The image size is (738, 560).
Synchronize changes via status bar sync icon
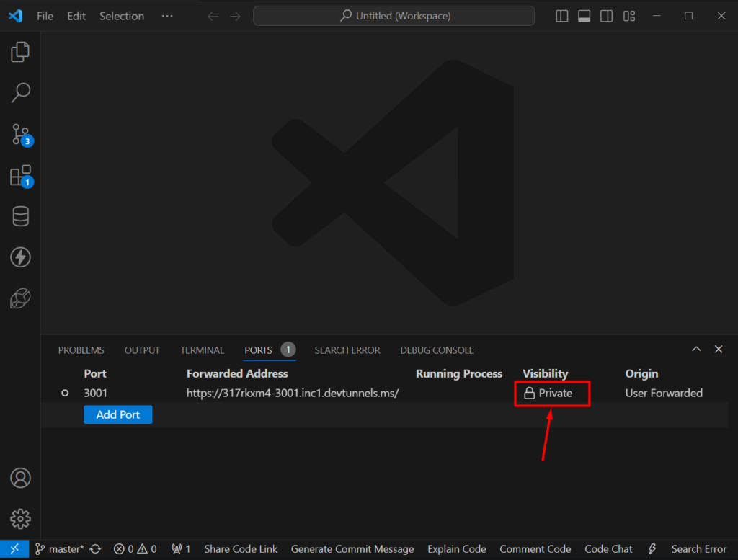(x=96, y=549)
